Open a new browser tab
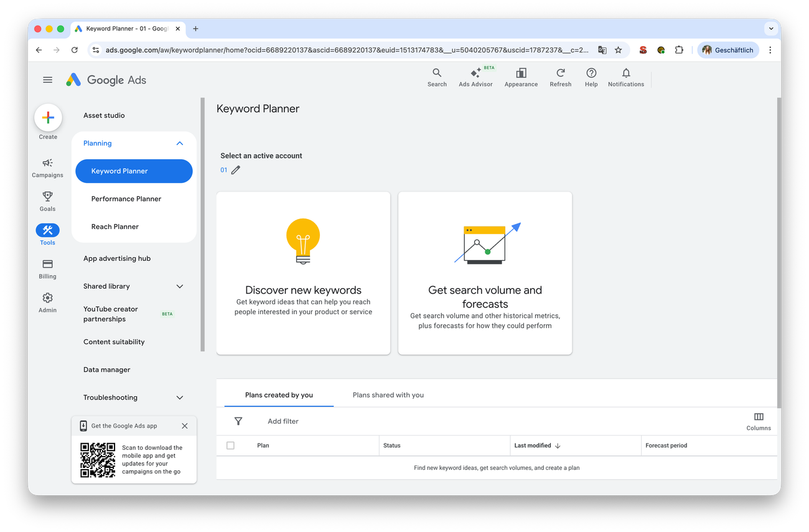The width and height of the screenshot is (809, 532). (x=195, y=29)
